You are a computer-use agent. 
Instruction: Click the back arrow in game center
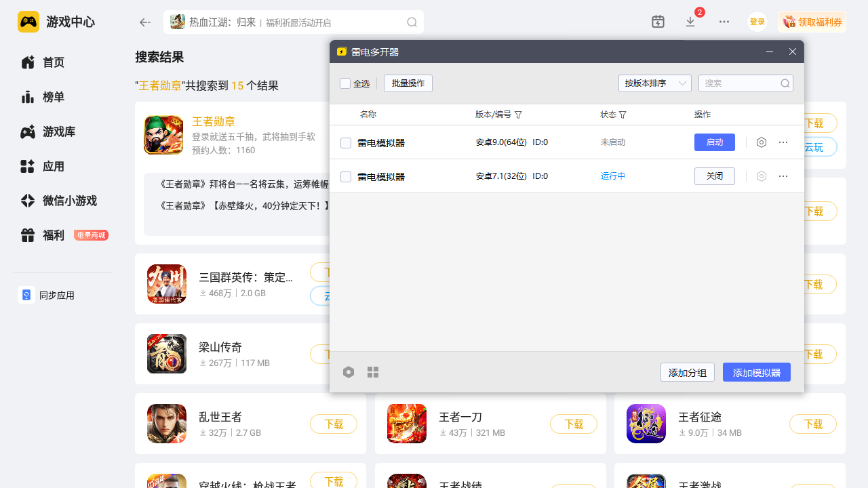pos(144,22)
